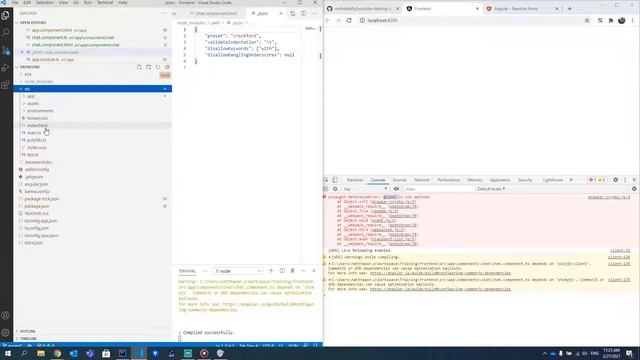Maximize the terminal panel with the up chevron

click(x=303, y=271)
